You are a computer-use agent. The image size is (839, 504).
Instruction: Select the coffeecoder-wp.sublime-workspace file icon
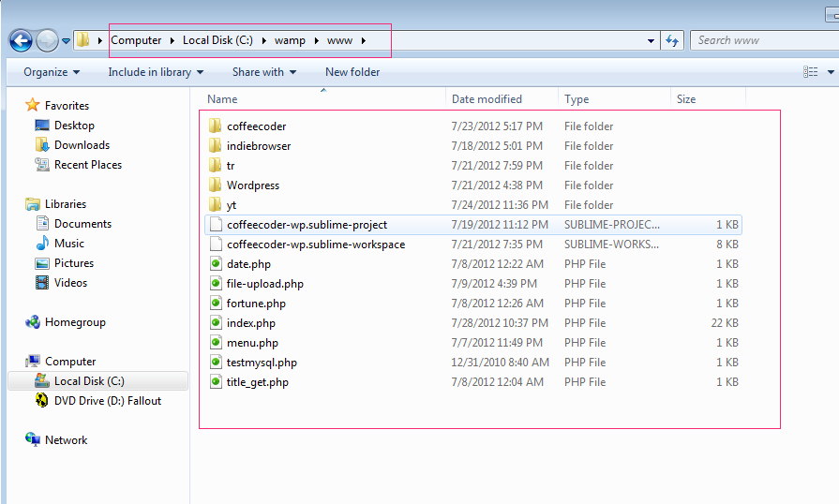[216, 245]
